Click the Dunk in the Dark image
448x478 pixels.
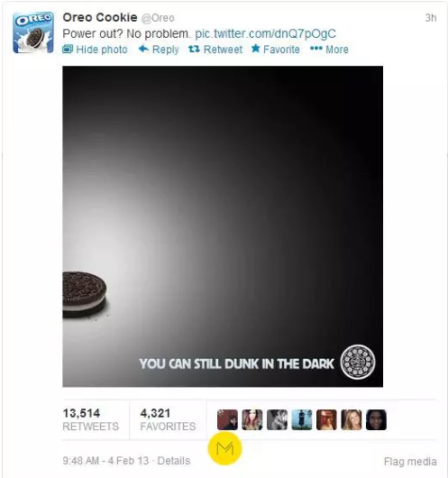(x=223, y=226)
